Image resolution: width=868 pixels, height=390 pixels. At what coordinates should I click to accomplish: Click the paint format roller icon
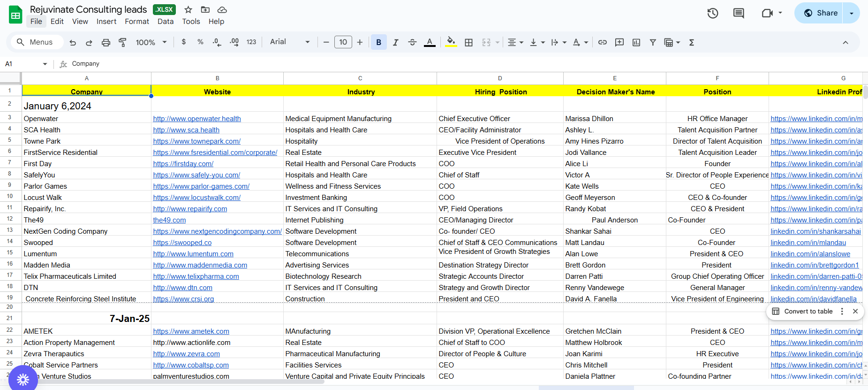tap(122, 42)
